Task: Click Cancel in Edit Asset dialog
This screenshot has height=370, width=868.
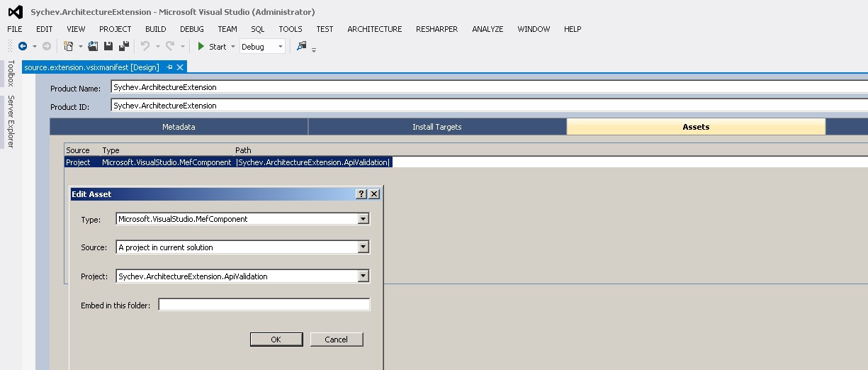Action: [337, 340]
